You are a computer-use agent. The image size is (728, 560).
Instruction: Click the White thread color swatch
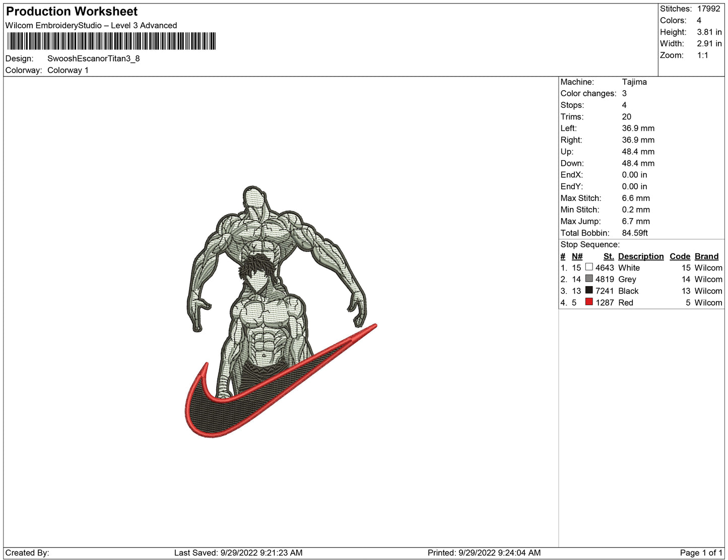point(589,267)
